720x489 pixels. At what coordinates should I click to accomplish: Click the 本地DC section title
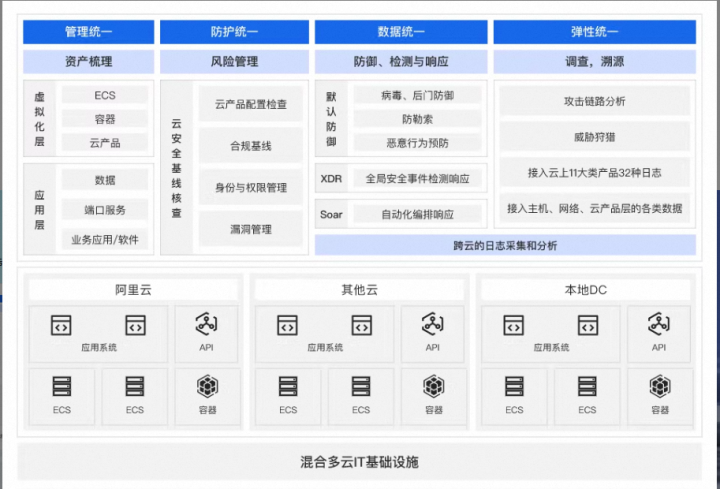coord(585,290)
